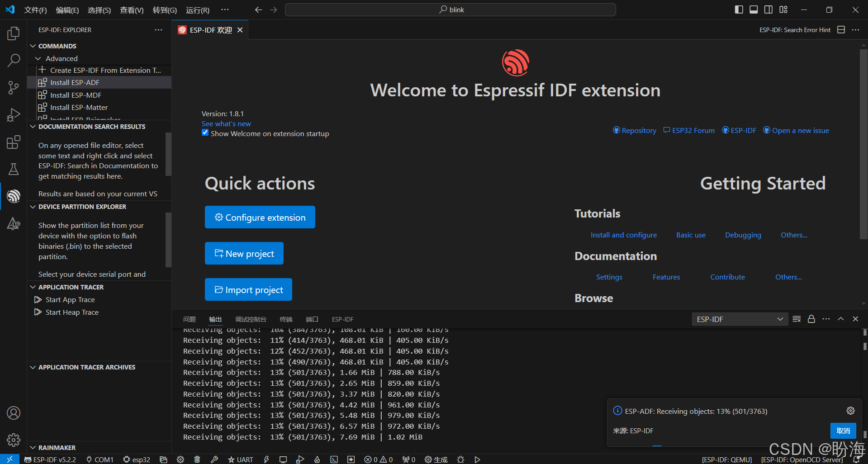
Task: Toggle Show Welcome on extension startup
Action: pyautogui.click(x=205, y=133)
